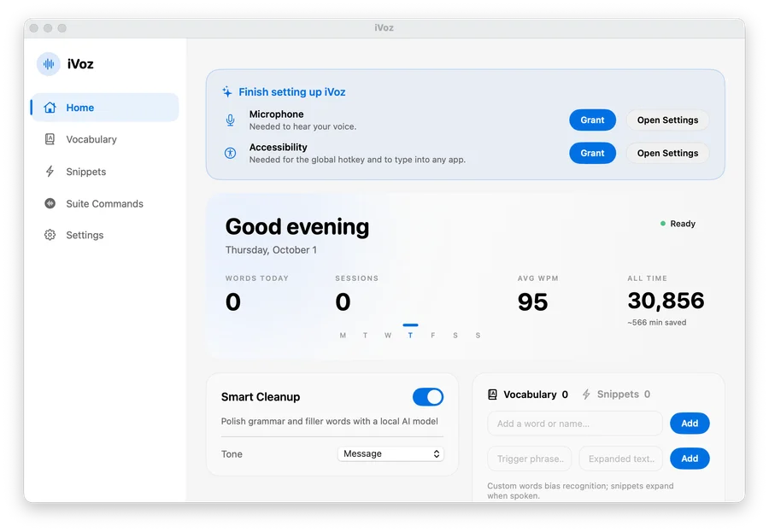Click the Vocabulary book icon in sidebar

tap(50, 139)
